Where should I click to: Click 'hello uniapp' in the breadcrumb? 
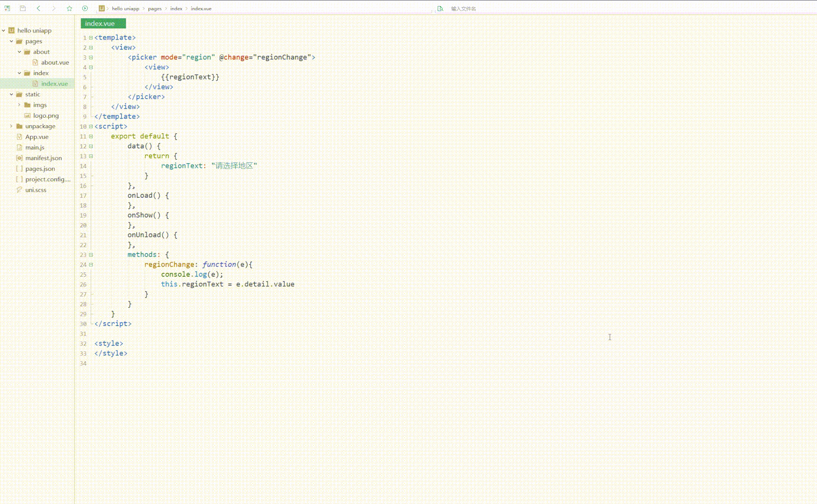click(x=125, y=8)
